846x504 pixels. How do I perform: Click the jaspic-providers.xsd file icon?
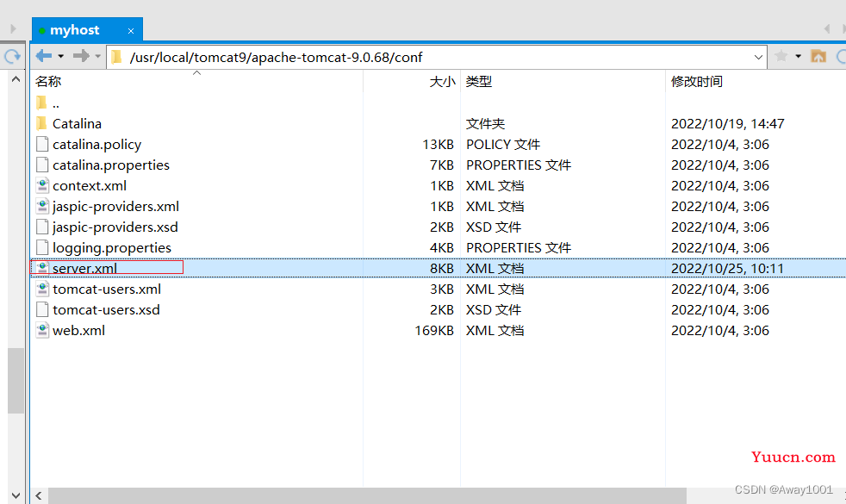point(42,227)
